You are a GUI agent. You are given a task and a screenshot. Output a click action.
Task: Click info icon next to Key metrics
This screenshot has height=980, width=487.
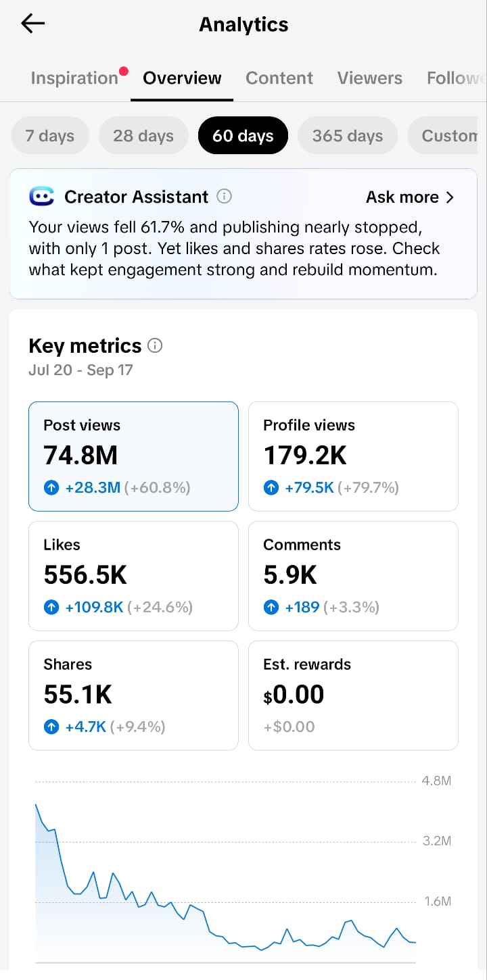[155, 346]
